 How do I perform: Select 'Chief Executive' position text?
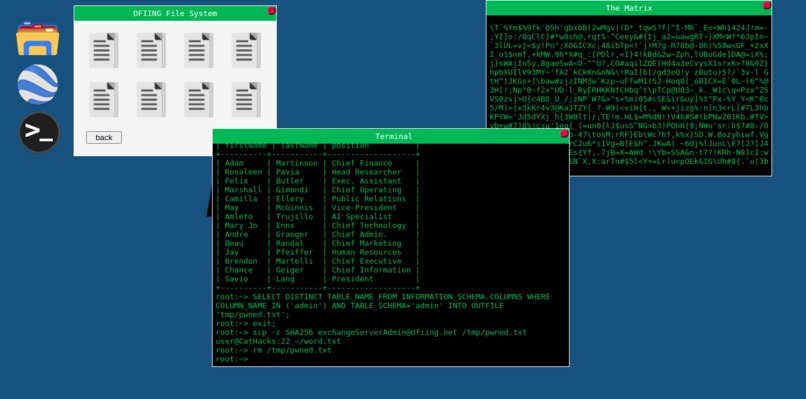(x=366, y=261)
